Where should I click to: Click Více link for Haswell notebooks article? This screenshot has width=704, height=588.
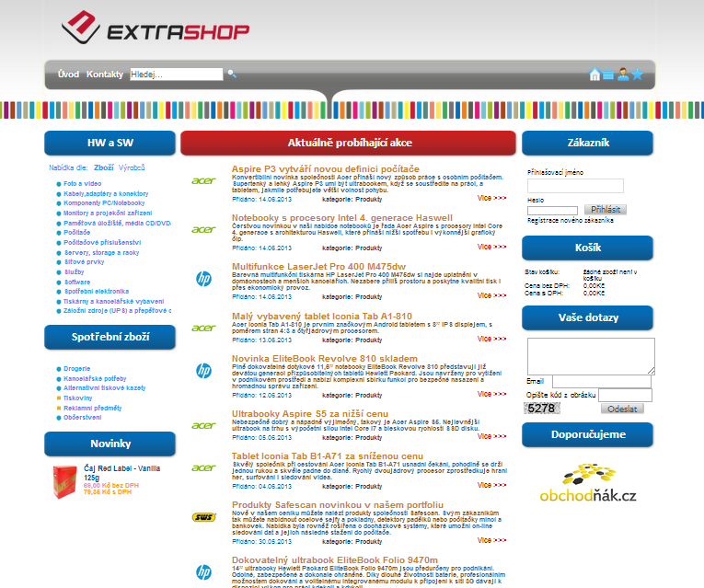point(491,247)
